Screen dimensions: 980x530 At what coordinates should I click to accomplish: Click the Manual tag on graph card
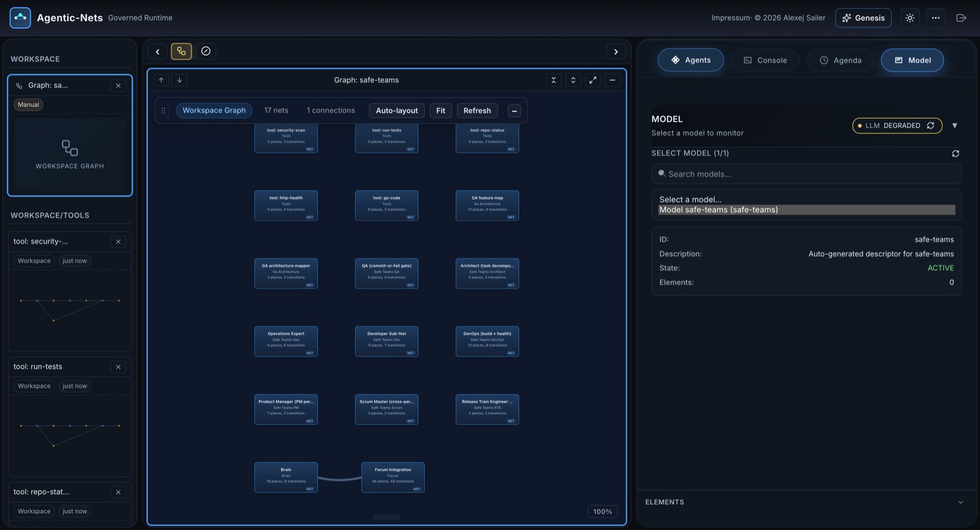click(x=28, y=104)
